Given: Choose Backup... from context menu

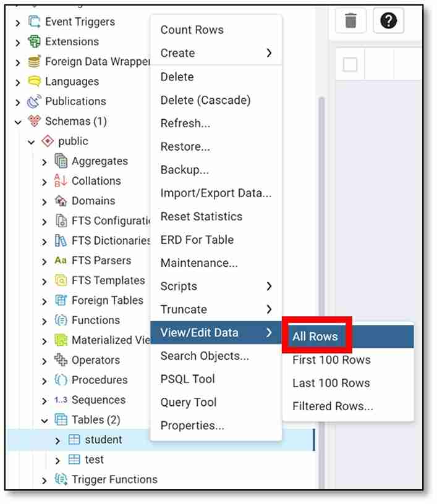Looking at the screenshot, I should coord(216,170).
